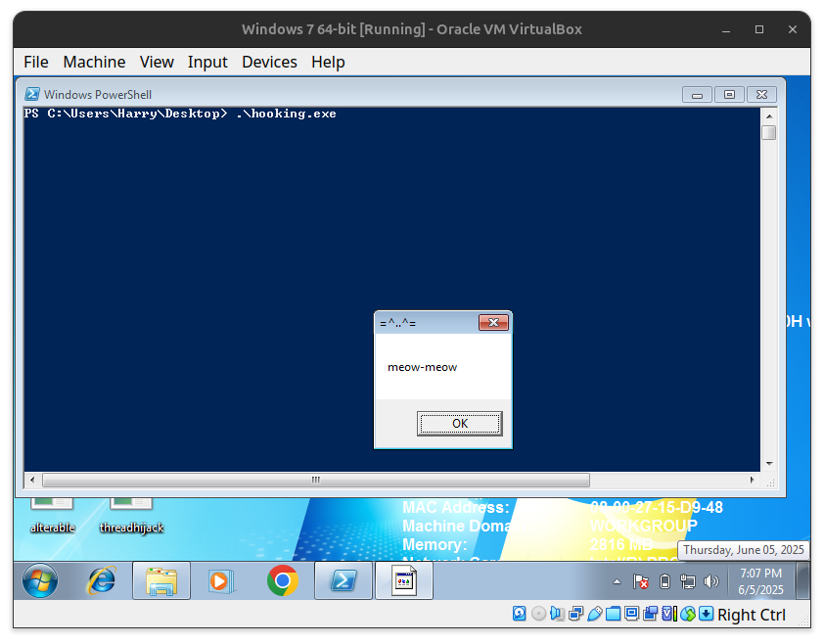Open Windows Explorer from the taskbar
Screen dimensions: 824x644
[x=161, y=581]
